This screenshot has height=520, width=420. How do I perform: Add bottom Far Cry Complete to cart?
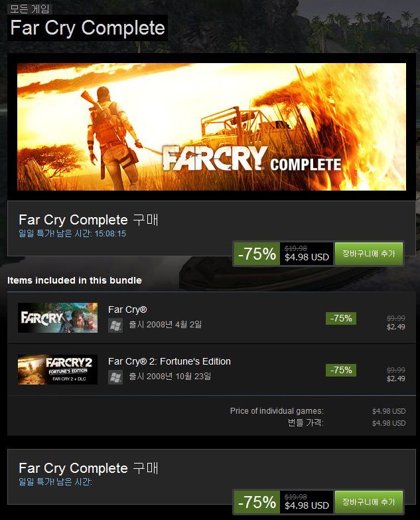369,502
